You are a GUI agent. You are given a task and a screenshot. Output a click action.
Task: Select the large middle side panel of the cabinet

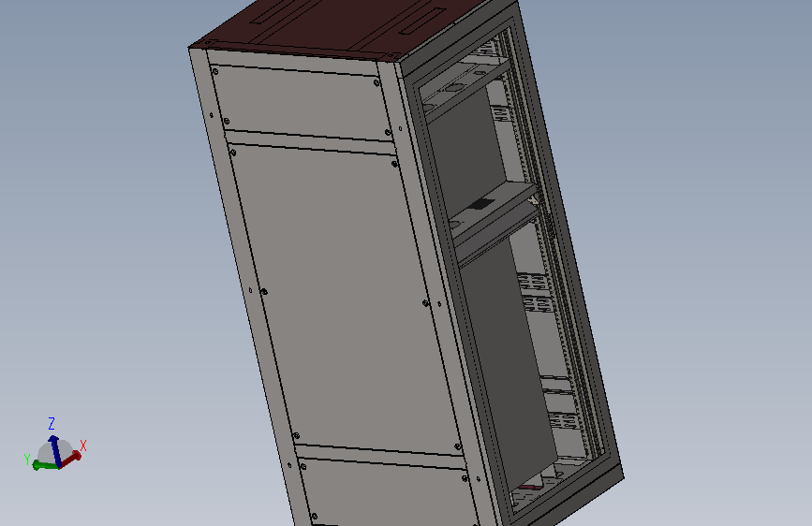[345, 300]
